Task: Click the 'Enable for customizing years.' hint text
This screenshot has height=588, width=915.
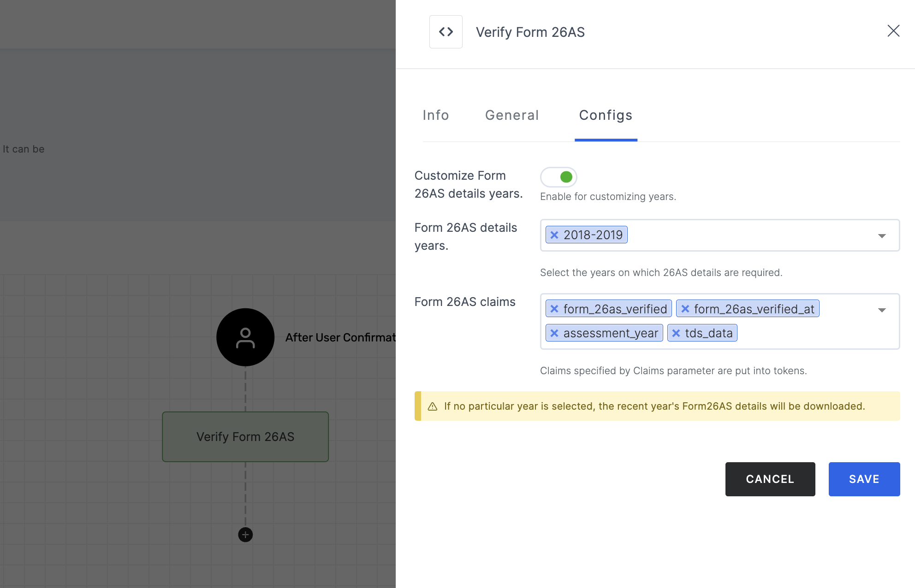Action: [608, 197]
